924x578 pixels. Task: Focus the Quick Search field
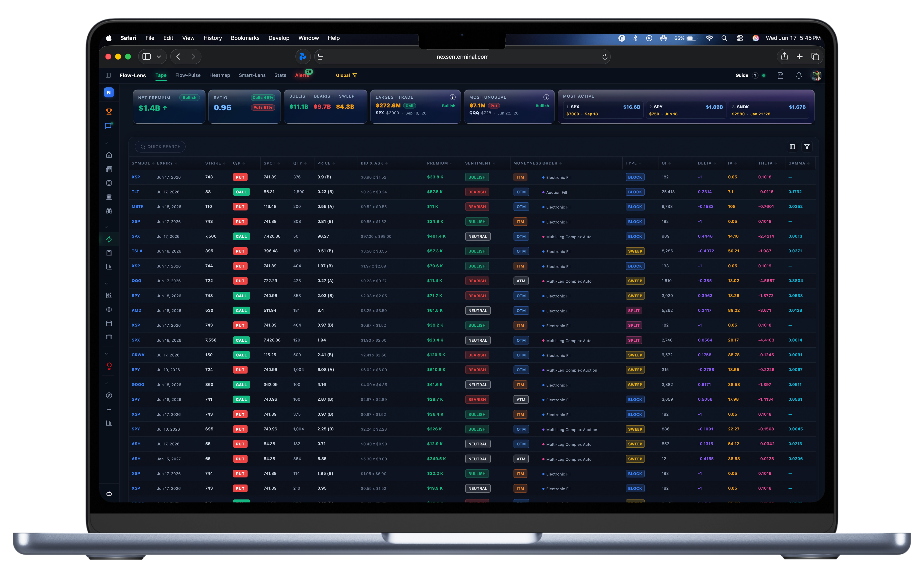160,147
